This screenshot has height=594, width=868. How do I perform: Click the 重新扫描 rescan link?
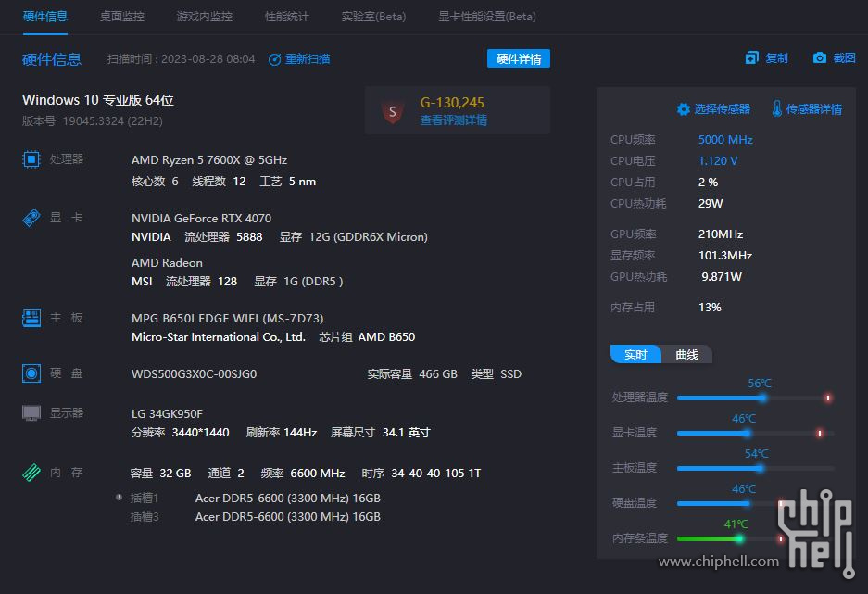click(x=308, y=59)
